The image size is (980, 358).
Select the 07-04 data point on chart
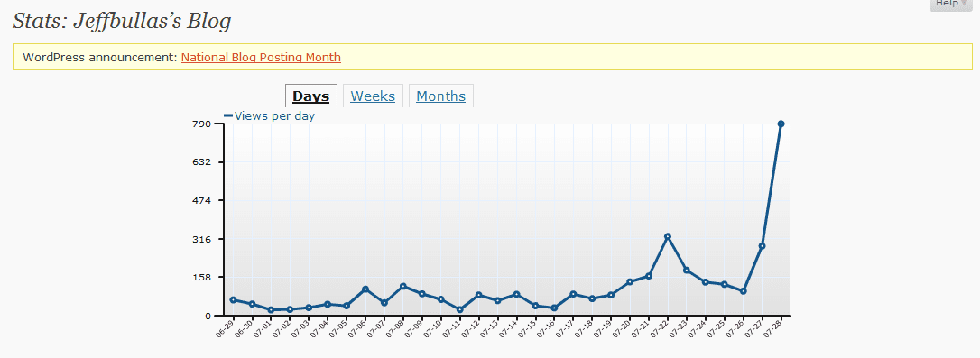tap(328, 304)
